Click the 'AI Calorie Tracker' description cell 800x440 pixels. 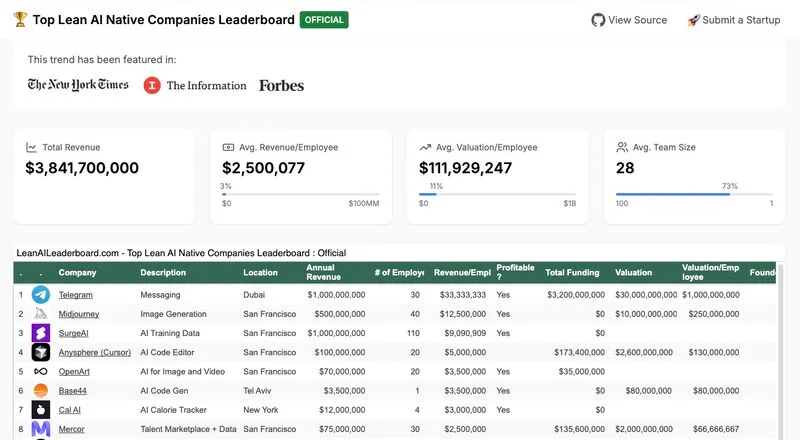pyautogui.click(x=173, y=410)
